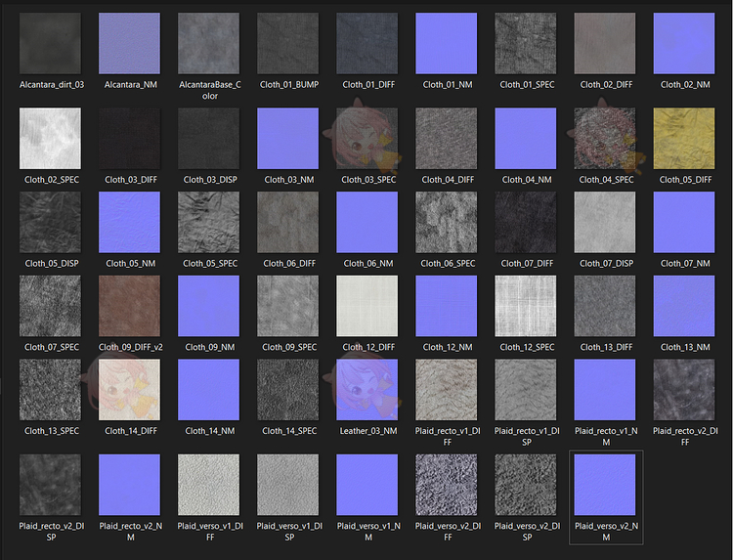Pick Cloth_04_NM normal map
The width and height of the screenshot is (733, 560).
[526, 139]
